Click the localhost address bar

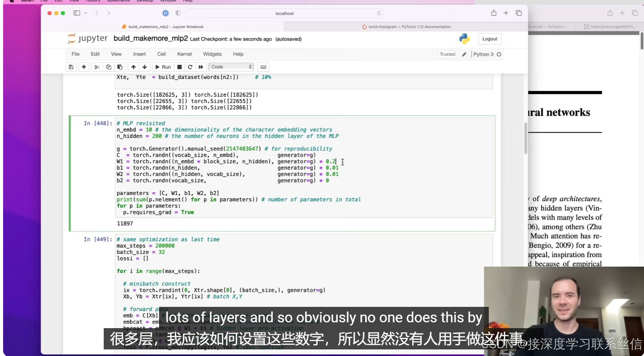coord(284,13)
